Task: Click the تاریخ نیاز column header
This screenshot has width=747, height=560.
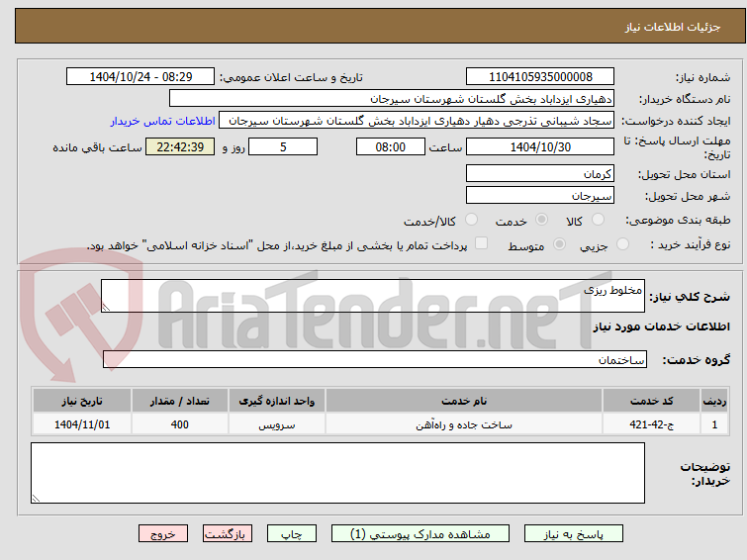Action: 82,401
